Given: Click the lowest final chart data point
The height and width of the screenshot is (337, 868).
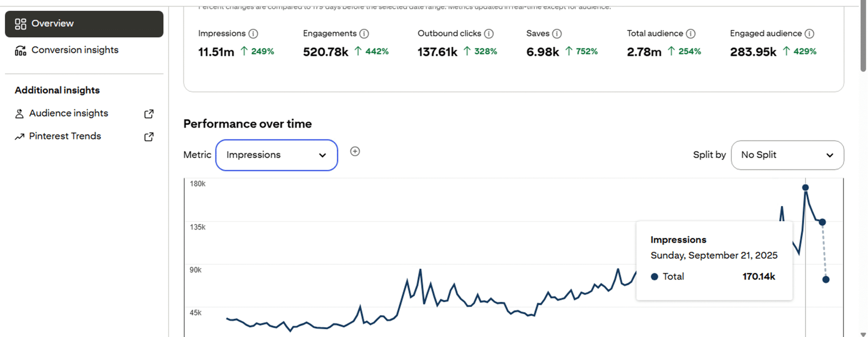Looking at the screenshot, I should click(826, 279).
